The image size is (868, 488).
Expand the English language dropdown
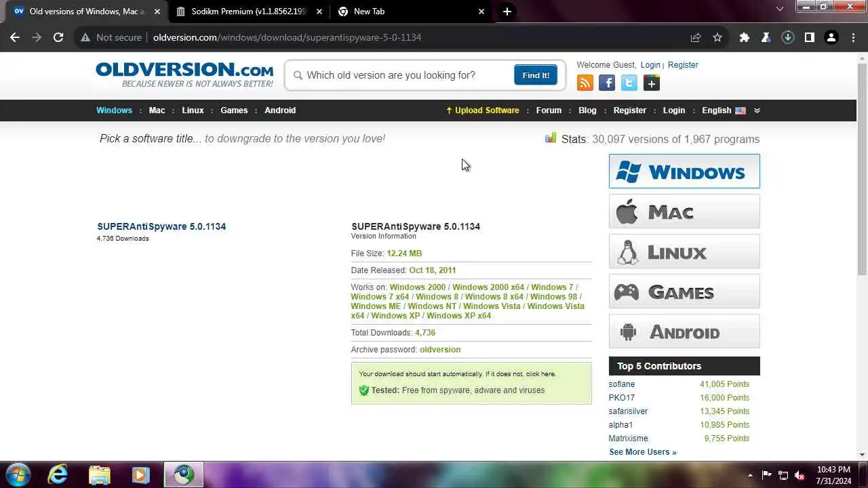pos(757,110)
